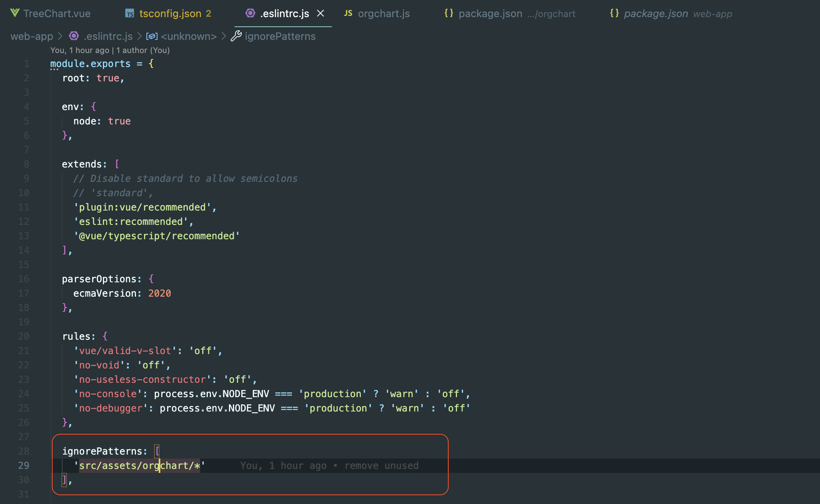Click the ESLint icon on the .eslintrc.js tab
The image size is (820, 504).
tap(250, 13)
